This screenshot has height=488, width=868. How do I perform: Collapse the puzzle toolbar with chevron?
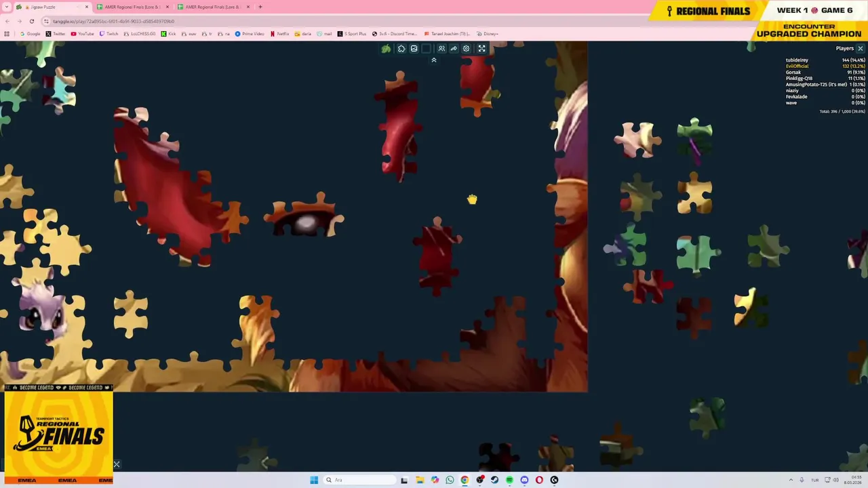click(434, 60)
